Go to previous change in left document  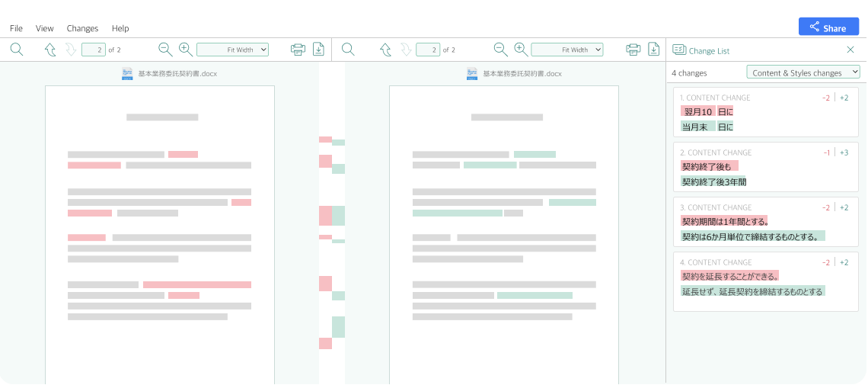pyautogui.click(x=50, y=50)
